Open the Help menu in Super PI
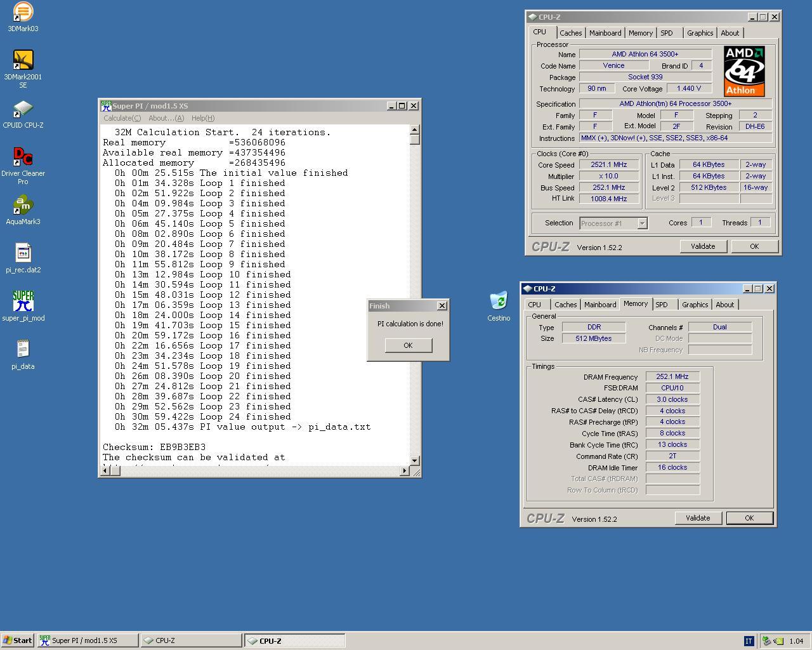812x650 pixels. (203, 118)
